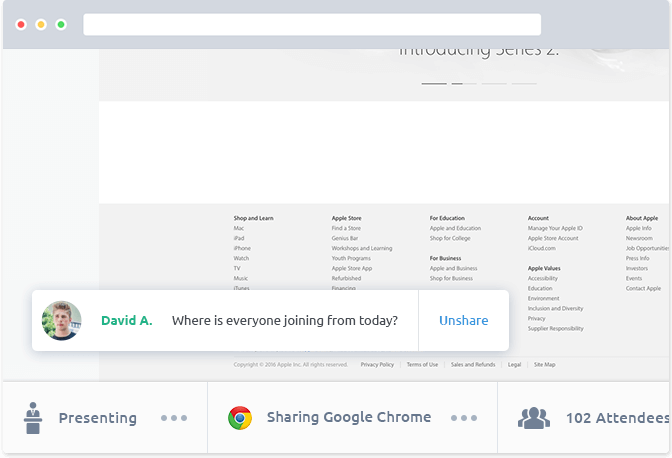The image size is (672, 458).
Task: Minimize the window with the yellow button
Action: click(41, 24)
